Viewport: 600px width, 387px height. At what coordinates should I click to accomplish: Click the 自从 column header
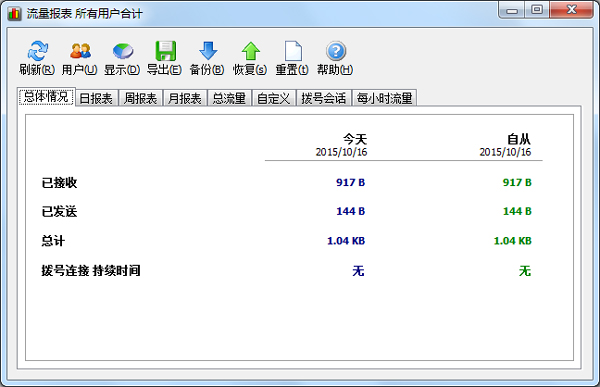coord(519,139)
